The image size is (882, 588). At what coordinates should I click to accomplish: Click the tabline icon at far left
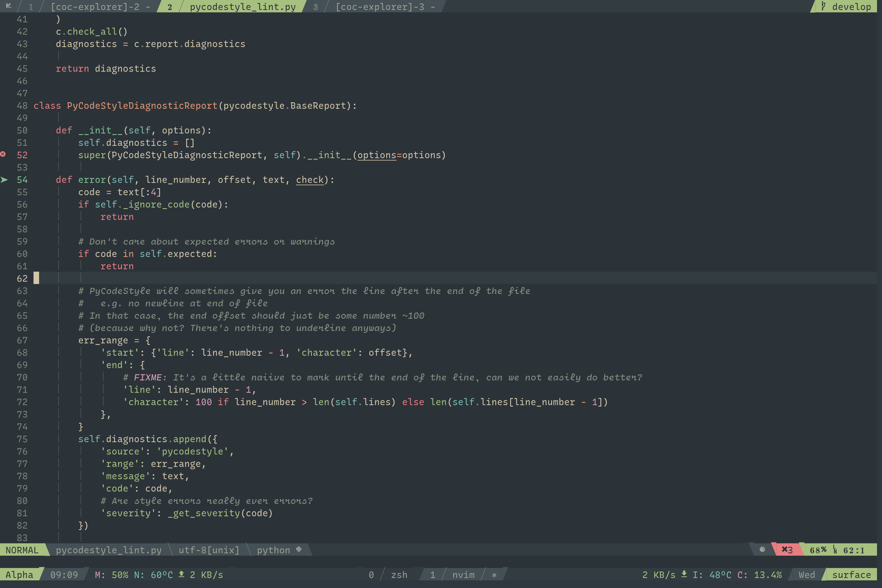(8, 6)
